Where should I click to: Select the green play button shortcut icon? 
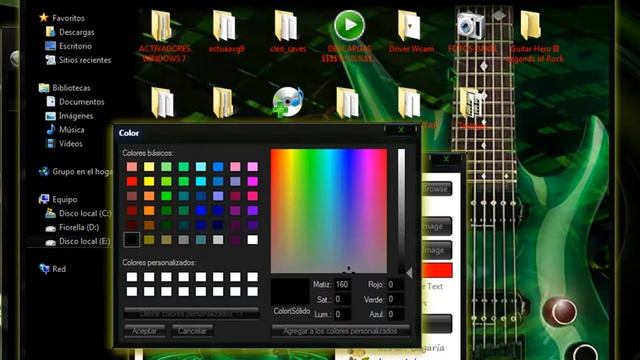click(x=349, y=25)
